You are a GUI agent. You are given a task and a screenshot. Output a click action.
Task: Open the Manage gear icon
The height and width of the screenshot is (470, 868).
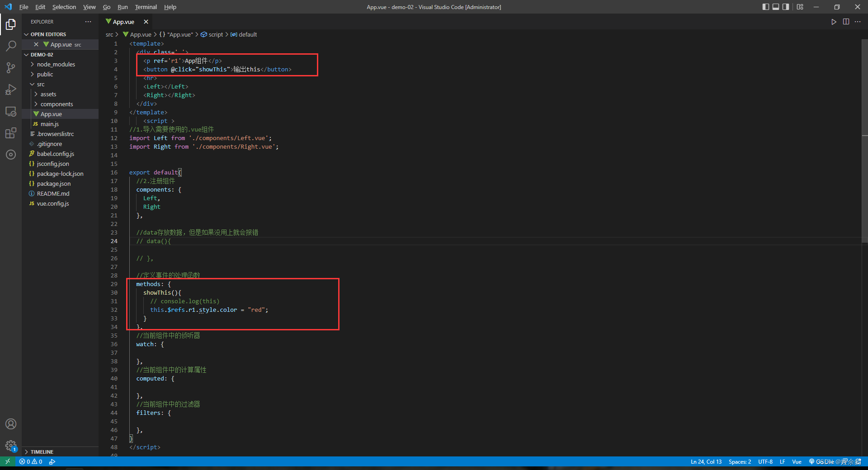tap(11, 446)
